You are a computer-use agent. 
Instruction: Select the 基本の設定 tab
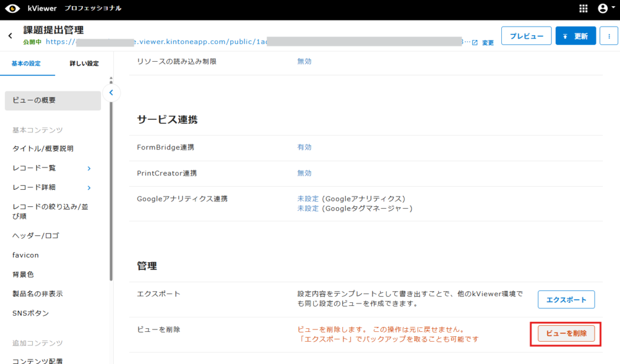27,63
